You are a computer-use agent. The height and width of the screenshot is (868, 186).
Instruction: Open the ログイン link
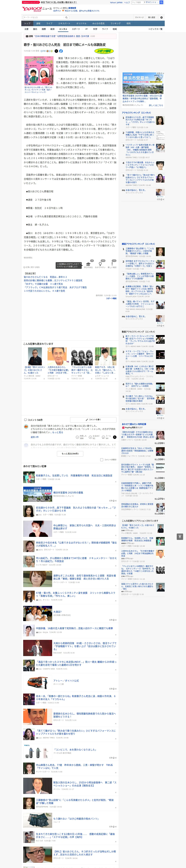coord(57,11)
